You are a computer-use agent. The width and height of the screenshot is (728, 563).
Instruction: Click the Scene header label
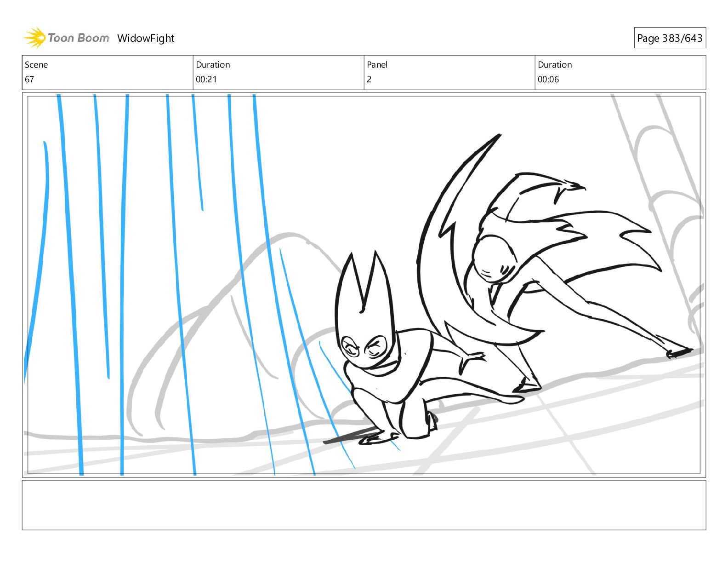click(36, 65)
